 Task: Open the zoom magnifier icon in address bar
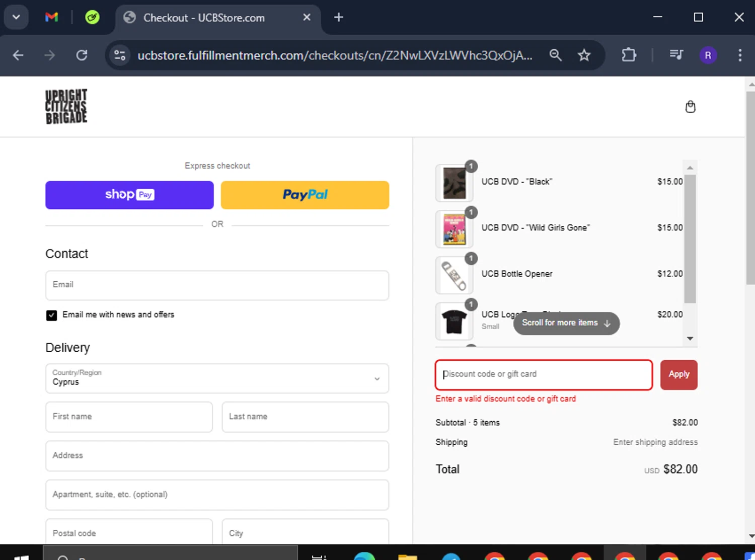click(x=555, y=55)
